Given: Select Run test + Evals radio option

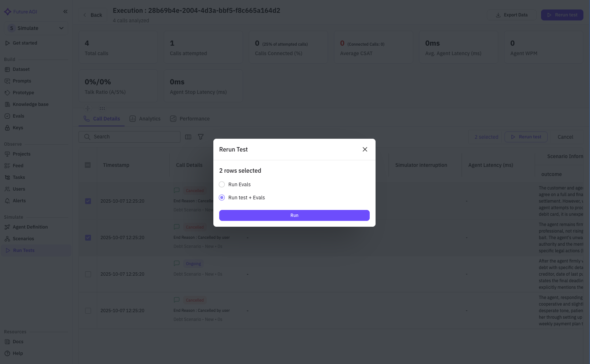Looking at the screenshot, I should coord(222,198).
